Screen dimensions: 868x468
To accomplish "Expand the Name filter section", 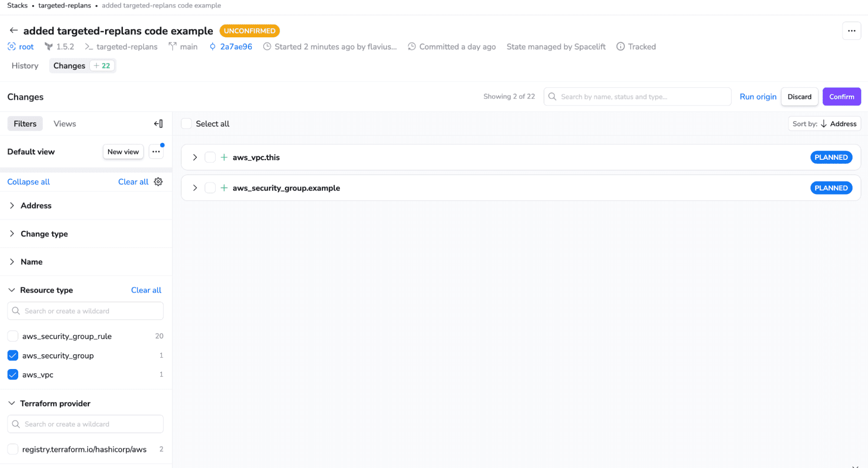I will [12, 262].
